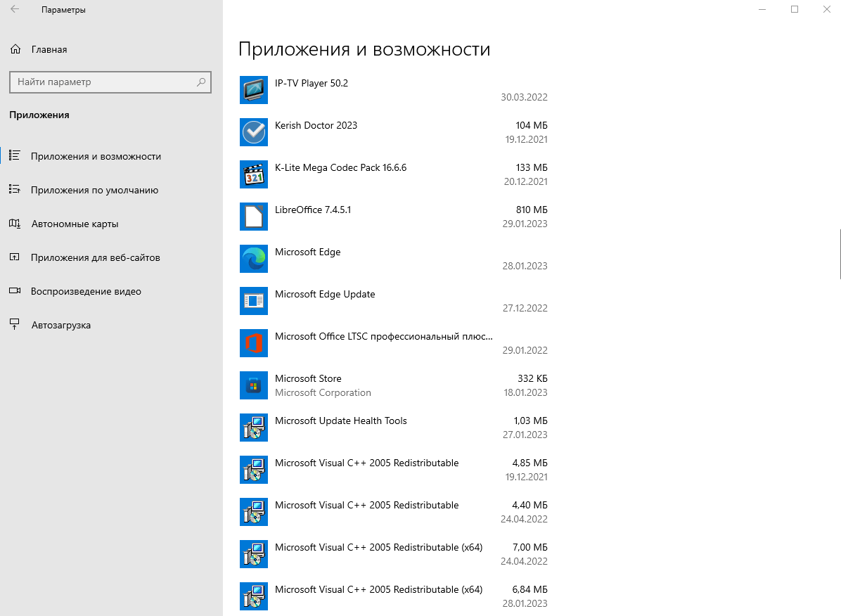This screenshot has width=841, height=616.
Task: Open Воспроизведение видео section
Action: coord(111,291)
